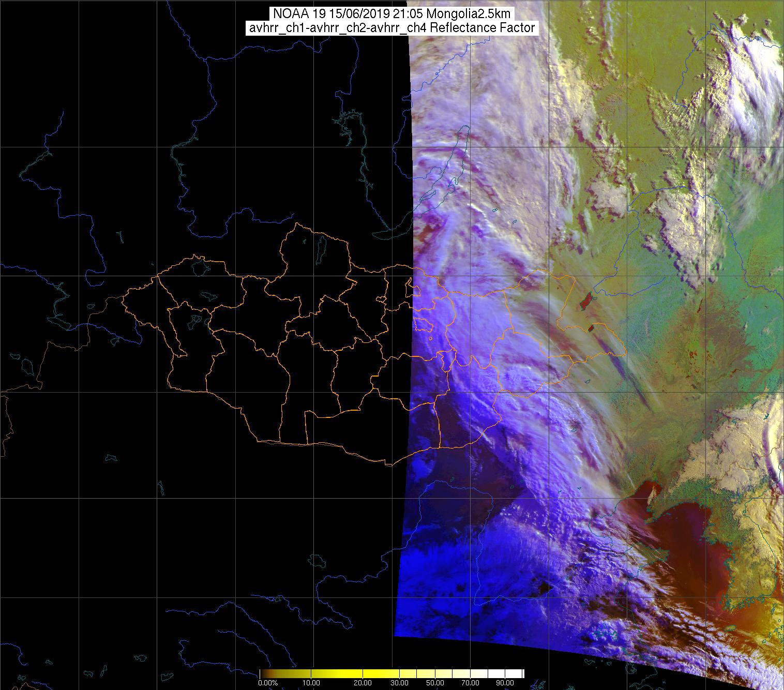The image size is (784, 690).
Task: Click the "0.00%" color bar label
Action: tap(268, 683)
